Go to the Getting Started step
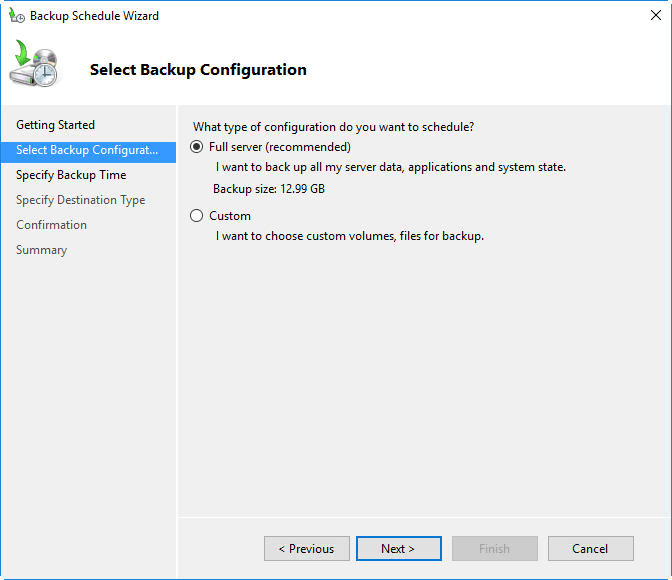Screen dimensions: 672x580 pos(55,125)
